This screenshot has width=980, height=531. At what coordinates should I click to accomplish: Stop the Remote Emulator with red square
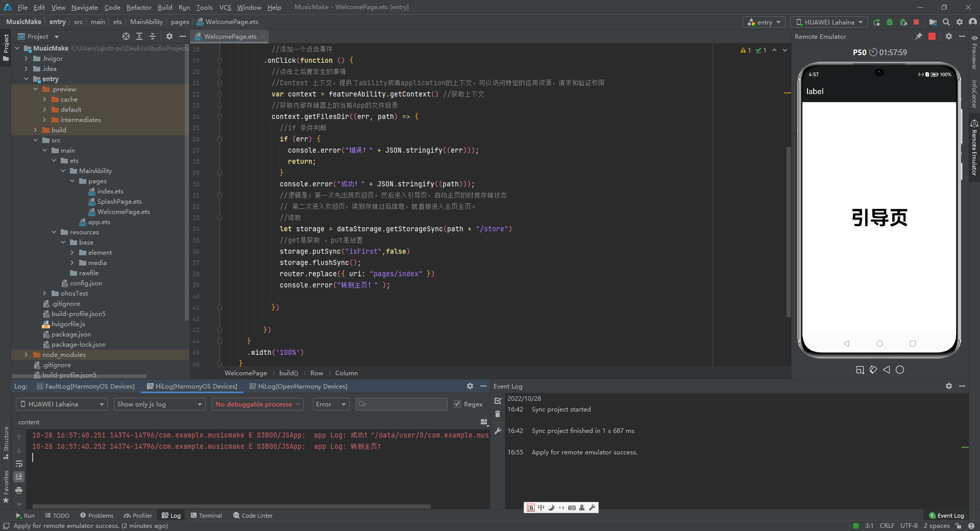click(x=932, y=36)
